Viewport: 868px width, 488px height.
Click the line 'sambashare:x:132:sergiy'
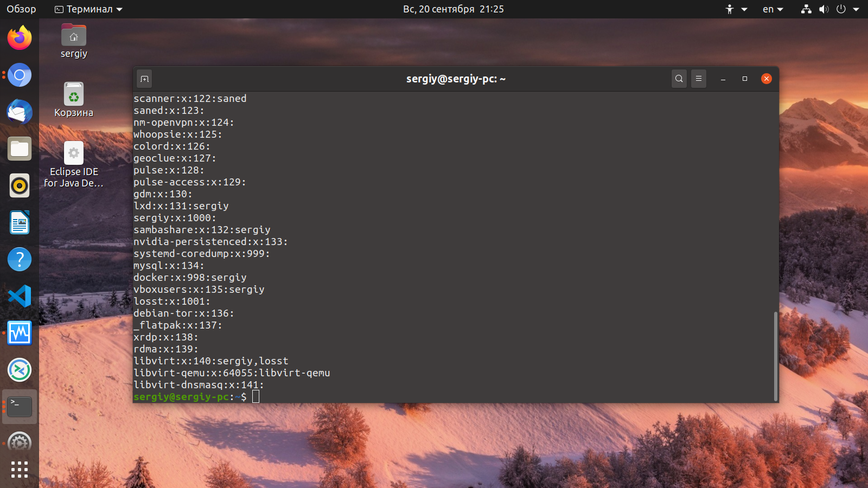tap(202, 230)
